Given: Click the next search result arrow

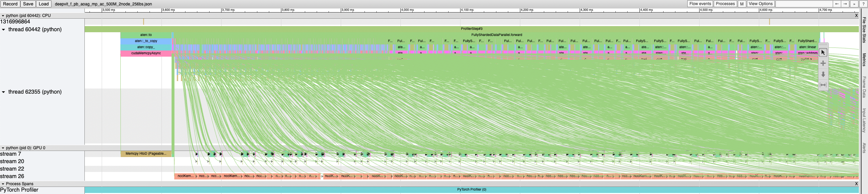Looking at the screenshot, I should [845, 4].
